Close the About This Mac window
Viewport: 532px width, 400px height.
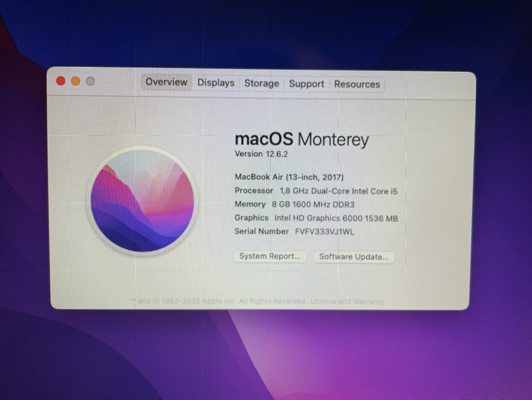[x=61, y=81]
